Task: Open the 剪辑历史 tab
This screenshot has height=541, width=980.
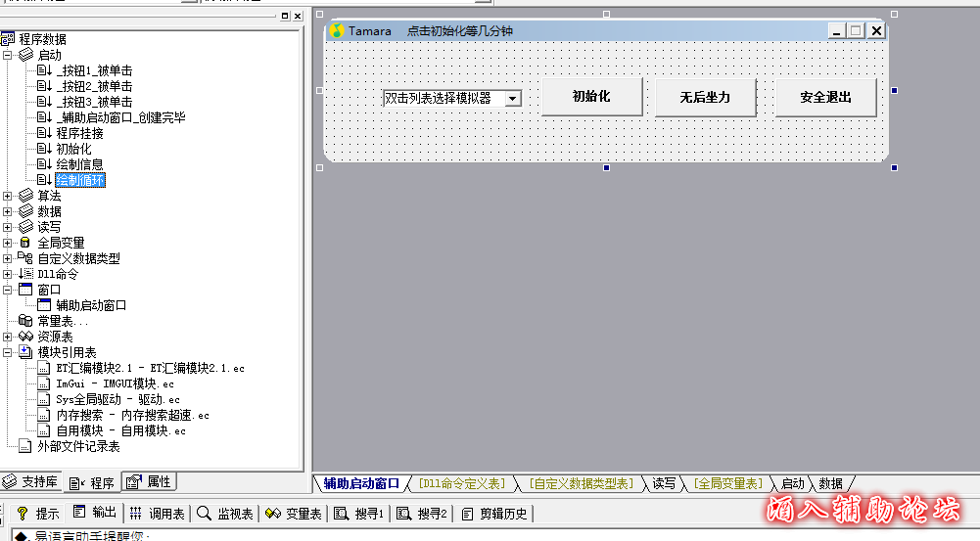Action: click(x=494, y=514)
